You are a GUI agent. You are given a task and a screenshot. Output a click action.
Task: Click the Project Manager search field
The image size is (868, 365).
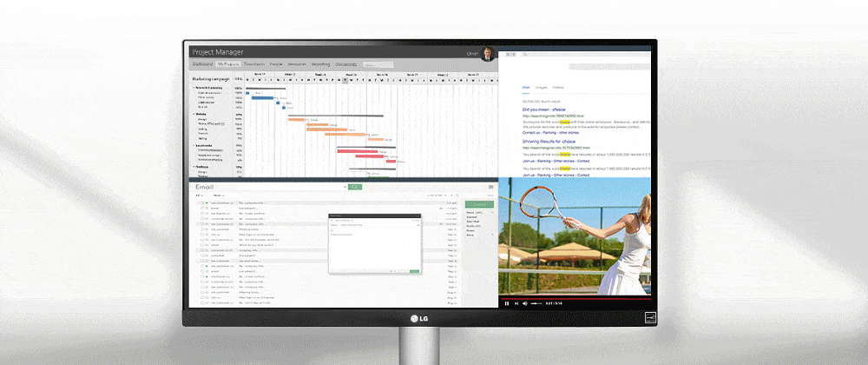click(378, 65)
